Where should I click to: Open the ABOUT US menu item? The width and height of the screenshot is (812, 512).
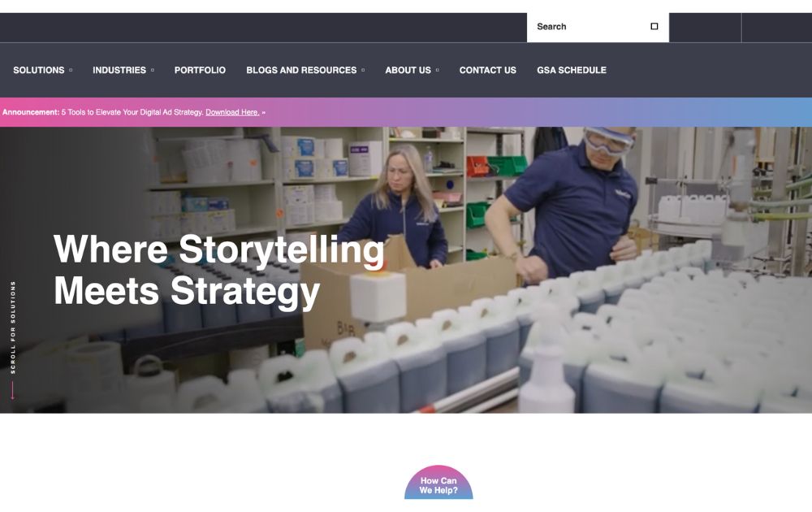point(408,70)
